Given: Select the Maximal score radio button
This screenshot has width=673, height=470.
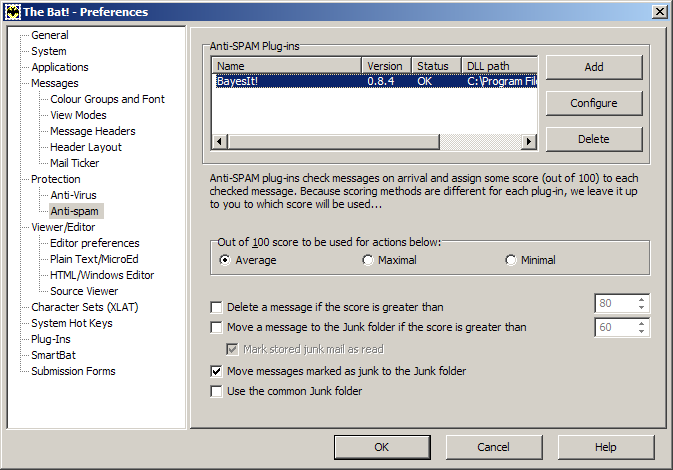Looking at the screenshot, I should (368, 260).
